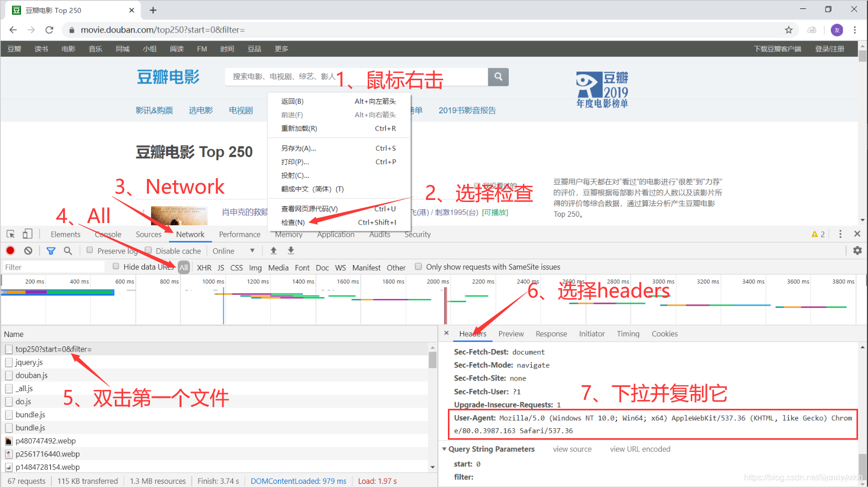Toggle Disable cache checkbox
This screenshot has width=868, height=487.
point(148,250)
